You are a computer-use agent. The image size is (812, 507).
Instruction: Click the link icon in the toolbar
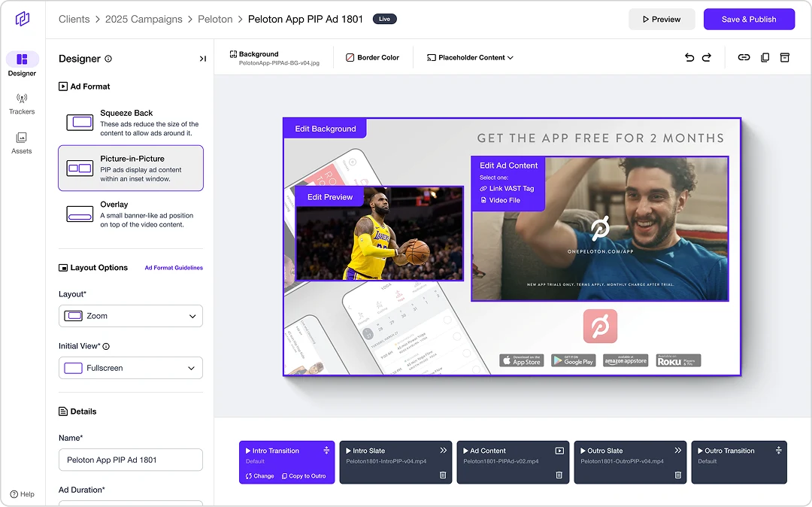pos(744,57)
